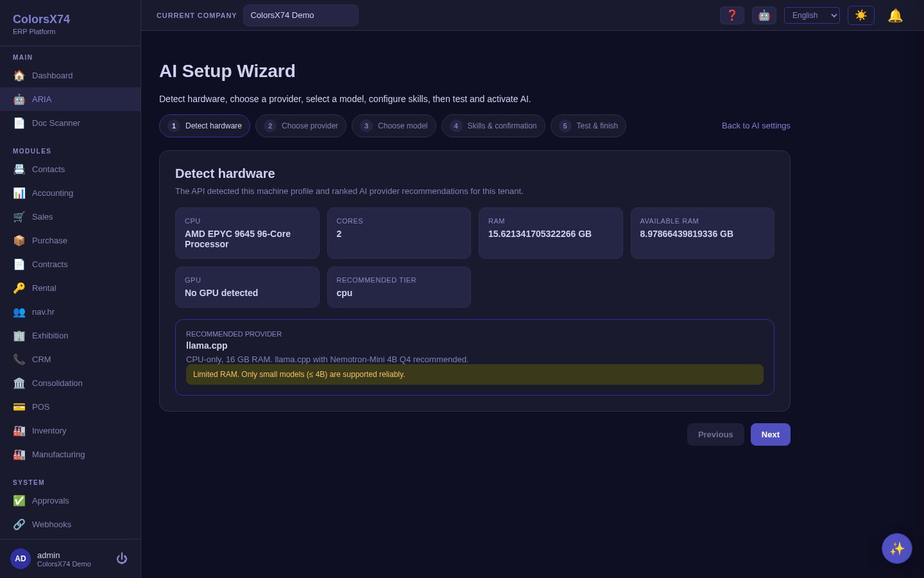Viewport: 924px width, 578px height.
Task: Open the AI assistant robot button in header
Action: [x=764, y=15]
